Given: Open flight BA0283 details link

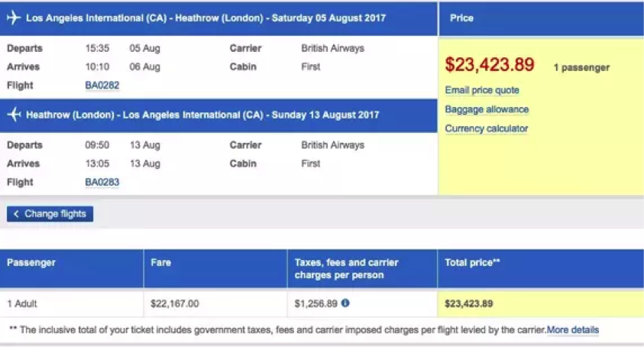Looking at the screenshot, I should tap(102, 183).
